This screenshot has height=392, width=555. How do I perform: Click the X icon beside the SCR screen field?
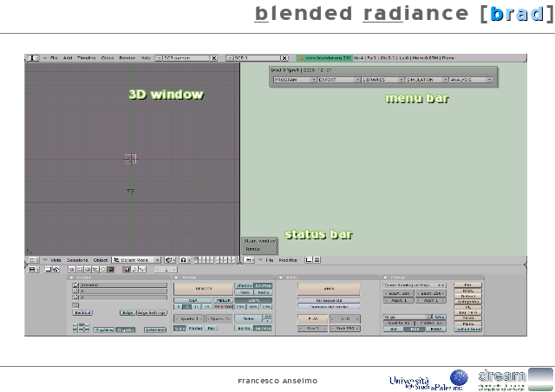click(x=214, y=58)
